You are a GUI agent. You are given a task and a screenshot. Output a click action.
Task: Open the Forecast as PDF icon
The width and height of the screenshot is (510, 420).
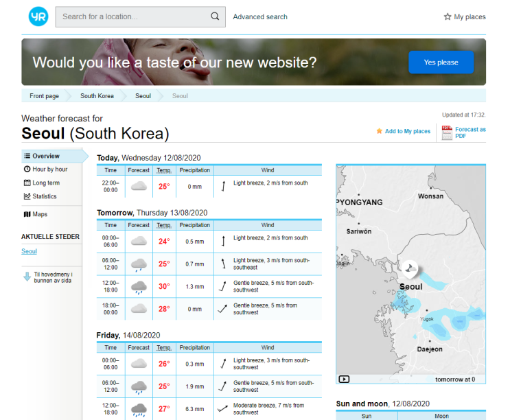(x=447, y=132)
